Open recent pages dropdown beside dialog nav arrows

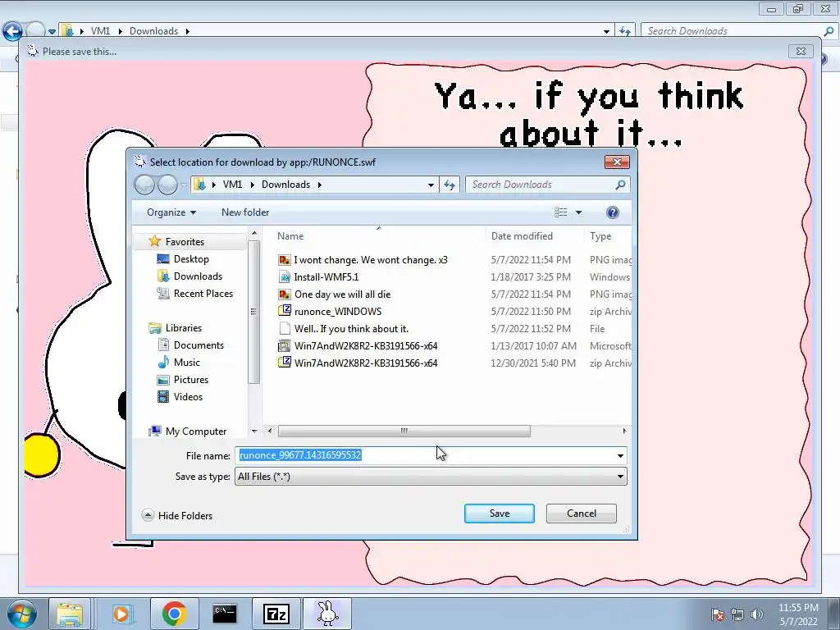(x=184, y=185)
